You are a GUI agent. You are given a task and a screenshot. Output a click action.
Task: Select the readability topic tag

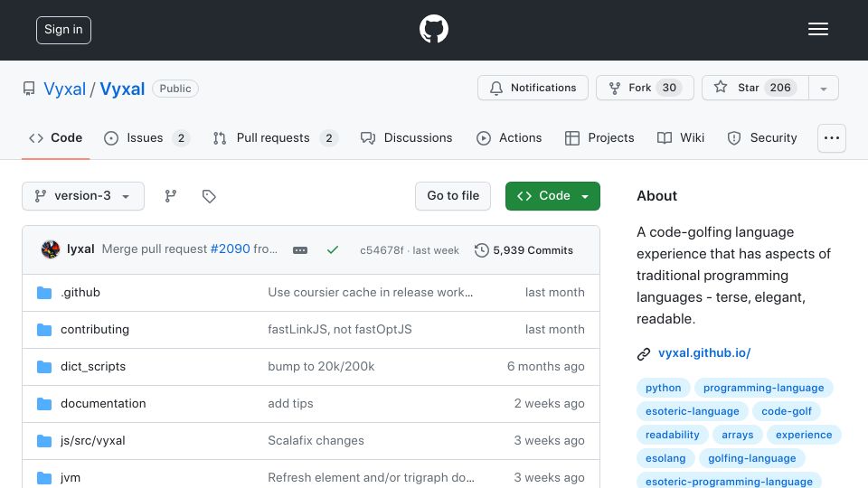click(x=672, y=435)
